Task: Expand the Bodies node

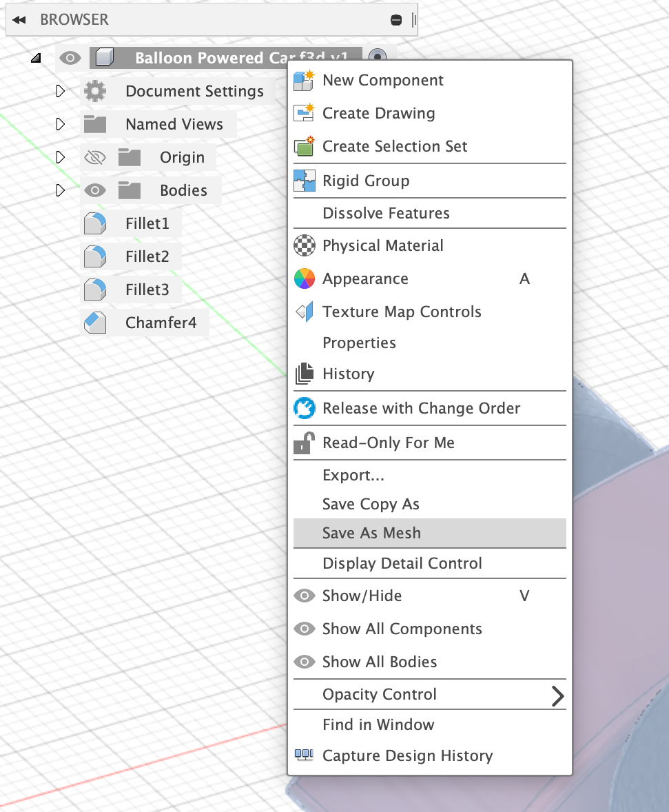Action: click(x=61, y=190)
